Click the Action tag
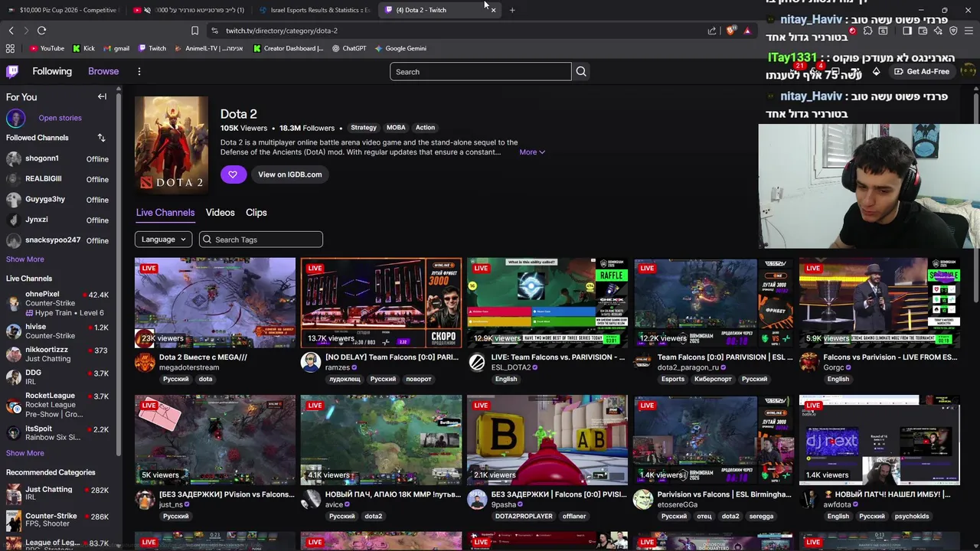This screenshot has height=551, width=980. [x=425, y=128]
